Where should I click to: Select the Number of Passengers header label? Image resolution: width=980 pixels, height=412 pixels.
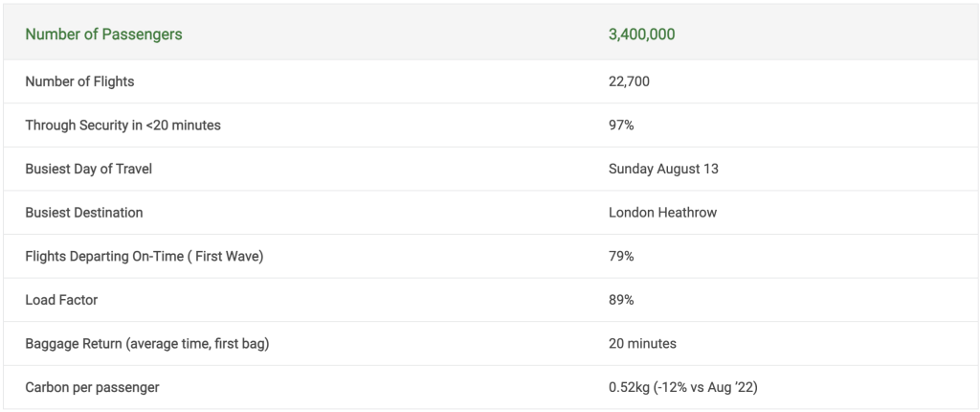[x=103, y=34]
